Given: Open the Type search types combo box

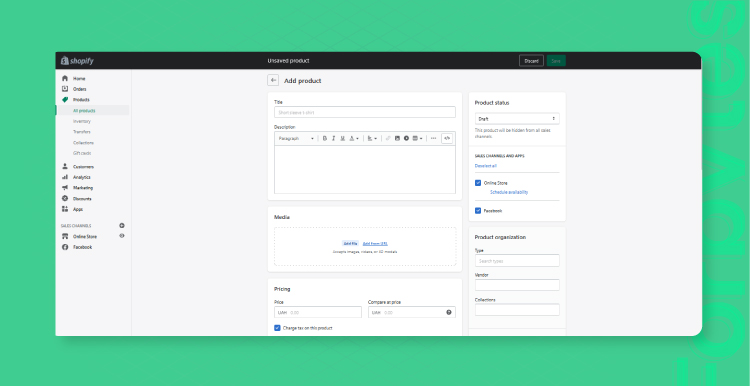Looking at the screenshot, I should coord(517,261).
